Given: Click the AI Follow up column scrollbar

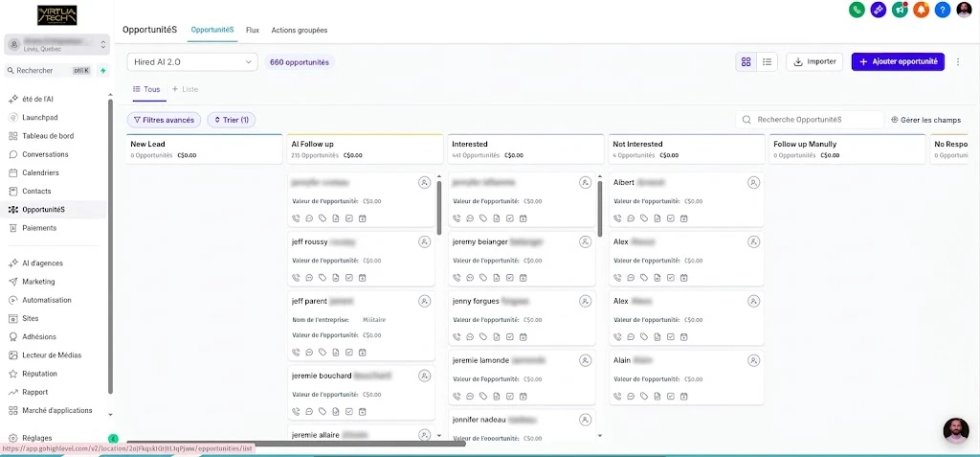Looking at the screenshot, I should pyautogui.click(x=438, y=208).
